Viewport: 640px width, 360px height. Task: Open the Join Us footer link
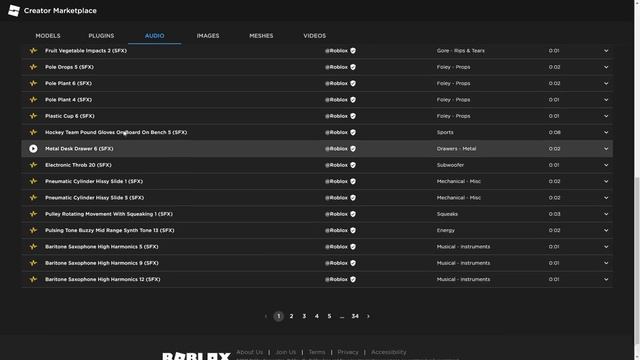pyautogui.click(x=286, y=352)
